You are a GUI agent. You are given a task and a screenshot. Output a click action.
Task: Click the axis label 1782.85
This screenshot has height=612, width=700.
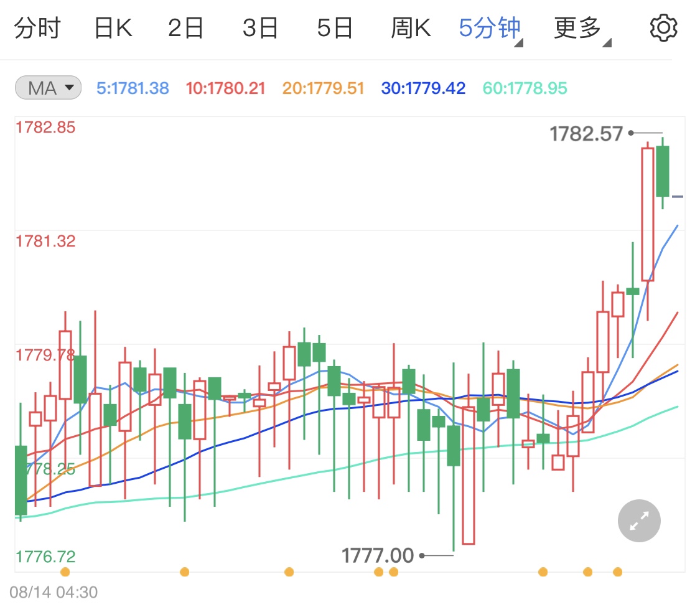pyautogui.click(x=45, y=127)
